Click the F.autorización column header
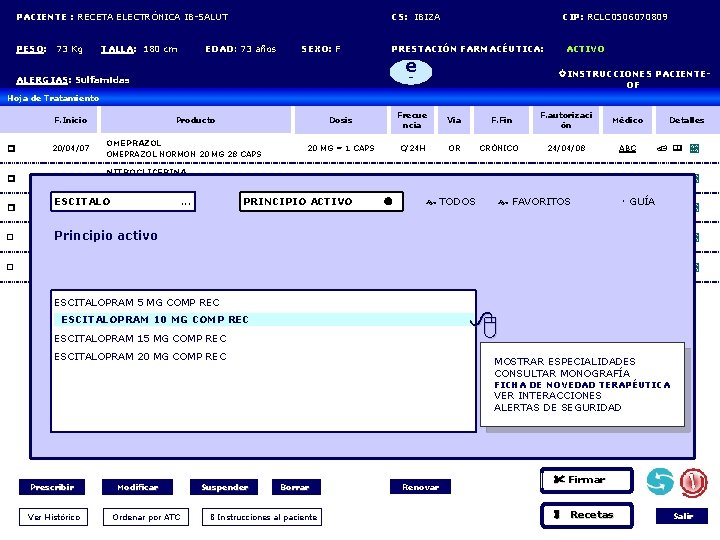The height and width of the screenshot is (540, 720). (x=566, y=120)
